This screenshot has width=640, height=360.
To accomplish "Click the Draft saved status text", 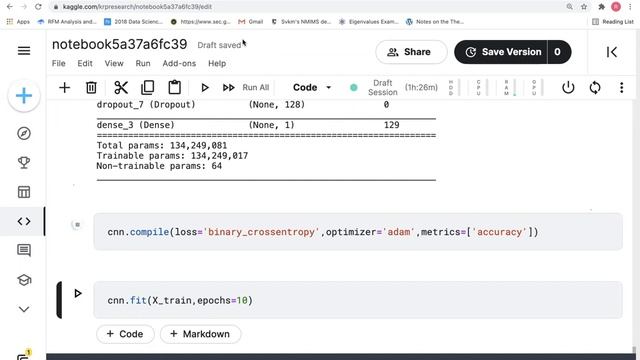I will 219,45.
